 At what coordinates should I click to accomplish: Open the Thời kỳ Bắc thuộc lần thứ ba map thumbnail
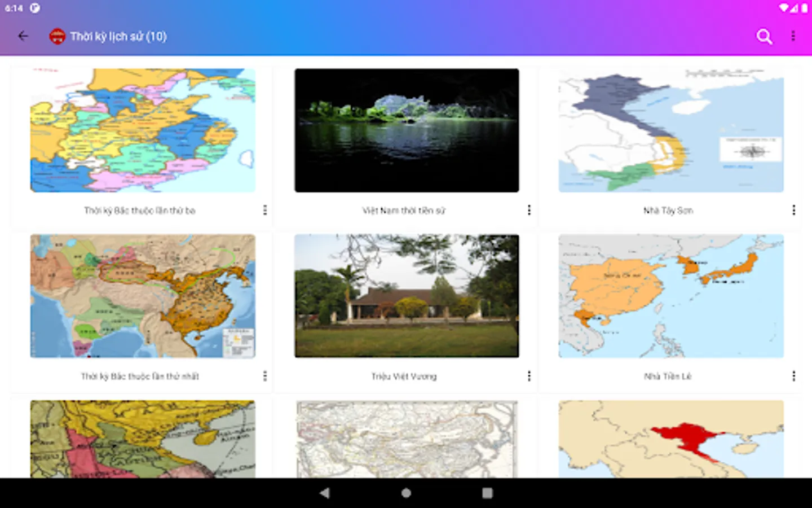click(143, 130)
